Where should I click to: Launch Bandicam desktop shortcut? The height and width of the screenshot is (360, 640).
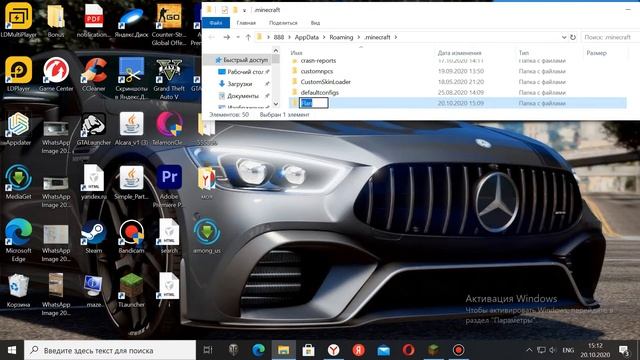point(131,237)
